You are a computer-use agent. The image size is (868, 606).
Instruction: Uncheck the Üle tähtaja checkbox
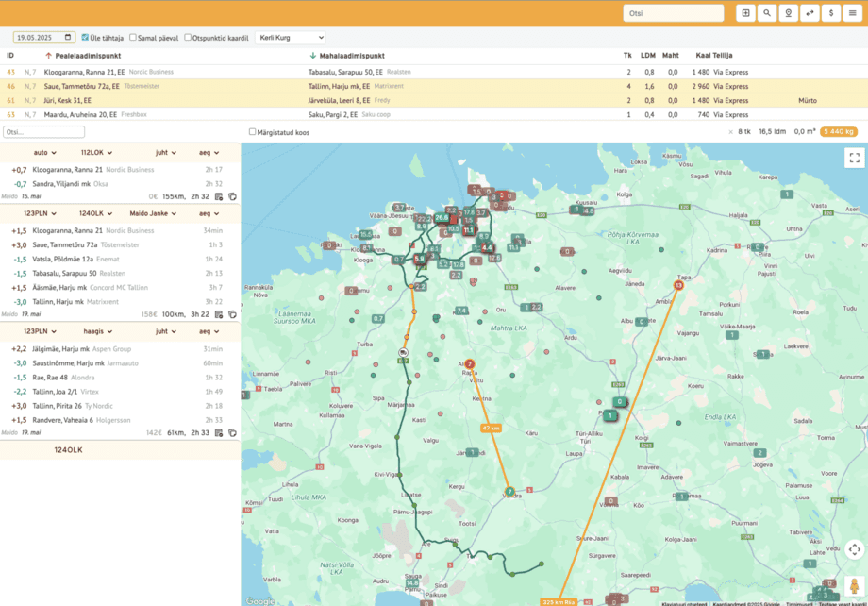click(85, 38)
